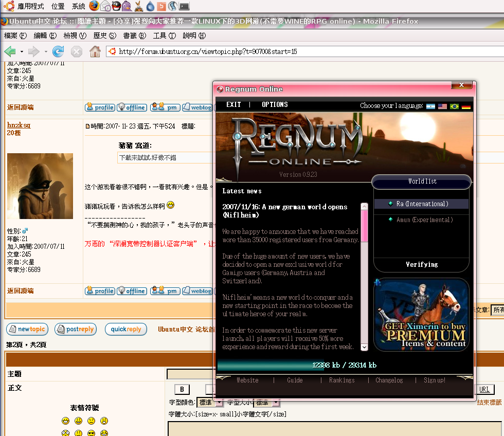The image size is (504, 436).
Task: Launch Deluge via the blue water-drop icon
Action: pyautogui.click(x=150, y=6)
